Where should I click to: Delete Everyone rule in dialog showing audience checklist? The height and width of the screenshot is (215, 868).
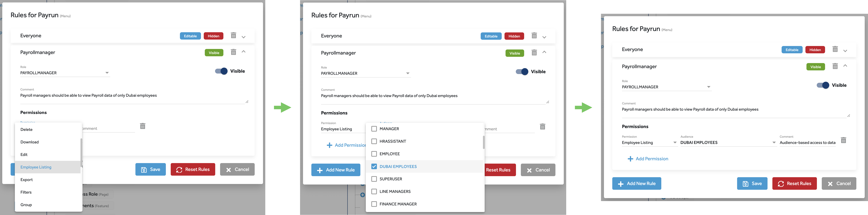(534, 35)
